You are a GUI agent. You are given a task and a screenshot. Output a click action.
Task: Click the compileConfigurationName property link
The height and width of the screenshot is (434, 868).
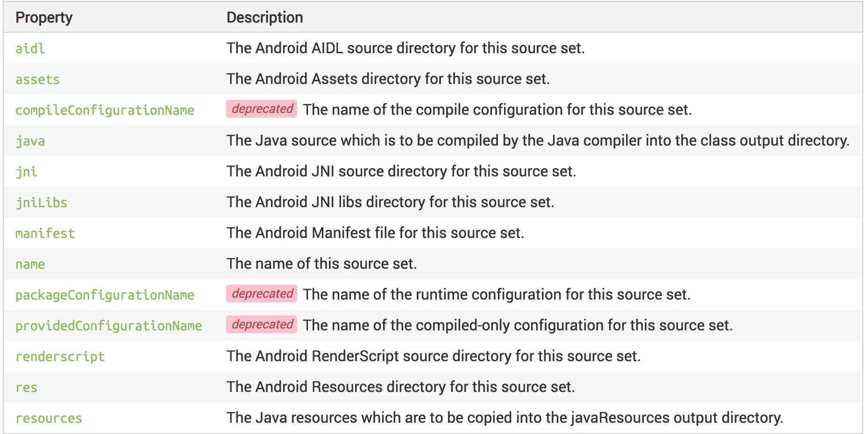(x=105, y=110)
